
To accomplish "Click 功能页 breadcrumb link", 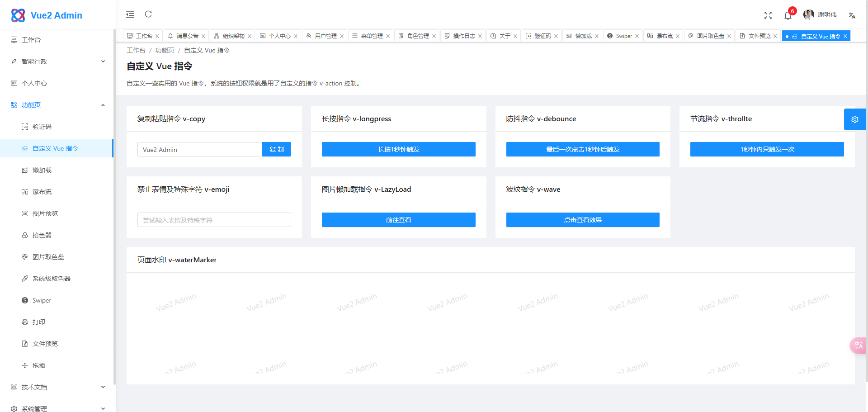I will 165,50.
